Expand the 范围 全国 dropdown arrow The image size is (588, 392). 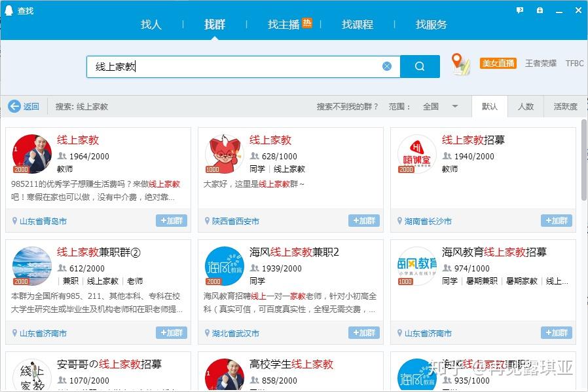pos(455,106)
